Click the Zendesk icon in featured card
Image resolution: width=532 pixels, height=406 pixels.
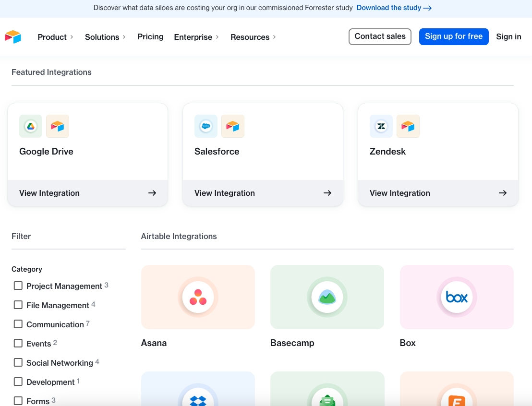pyautogui.click(x=381, y=126)
